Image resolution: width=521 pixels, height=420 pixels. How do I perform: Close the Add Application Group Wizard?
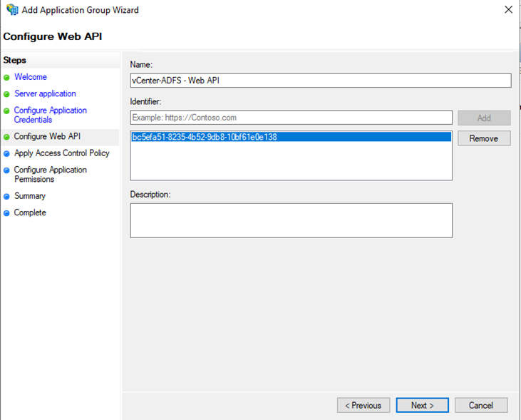(x=508, y=10)
